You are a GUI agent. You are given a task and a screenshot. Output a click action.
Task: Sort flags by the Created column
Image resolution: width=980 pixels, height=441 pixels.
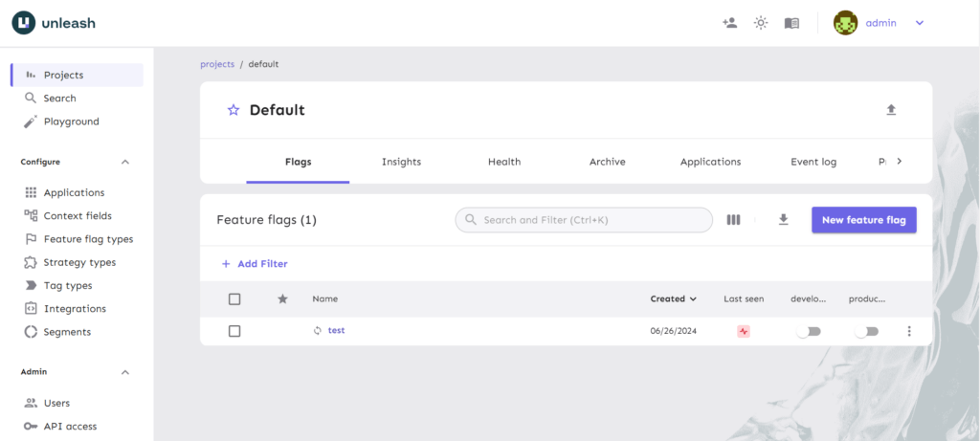pyautogui.click(x=673, y=298)
